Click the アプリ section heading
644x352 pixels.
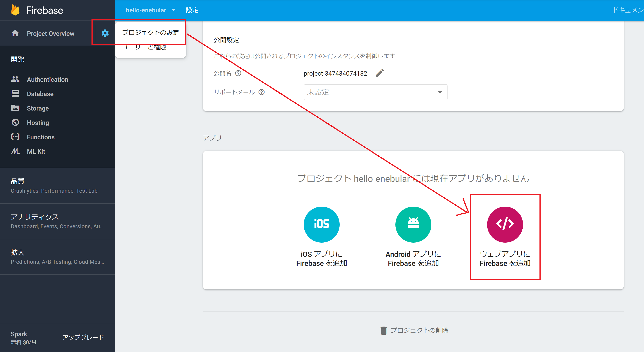point(212,138)
